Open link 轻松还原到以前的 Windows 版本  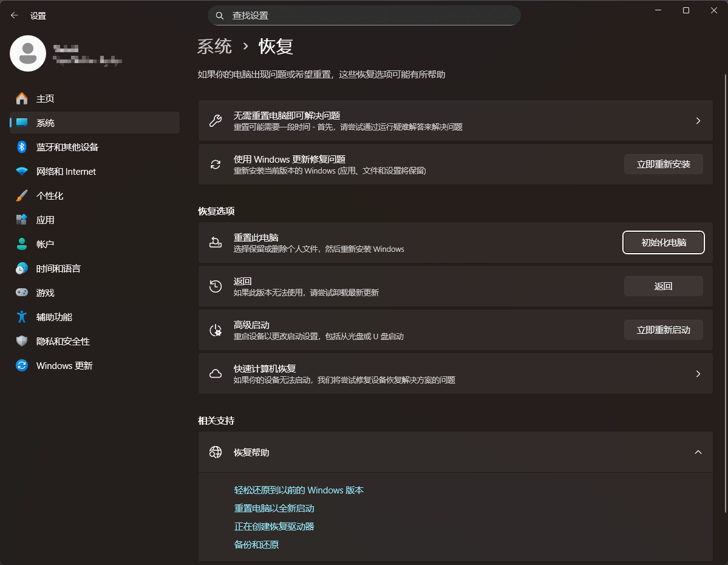tap(299, 490)
